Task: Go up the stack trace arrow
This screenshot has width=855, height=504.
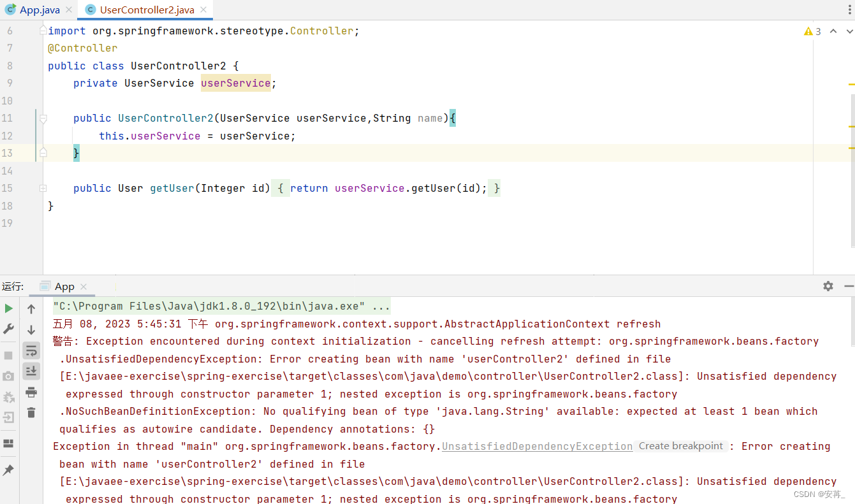Action: pyautogui.click(x=31, y=309)
